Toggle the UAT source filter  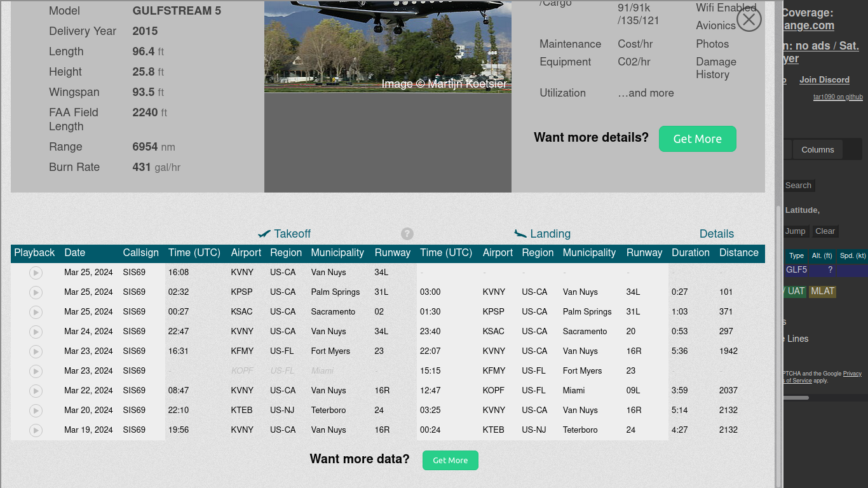795,291
